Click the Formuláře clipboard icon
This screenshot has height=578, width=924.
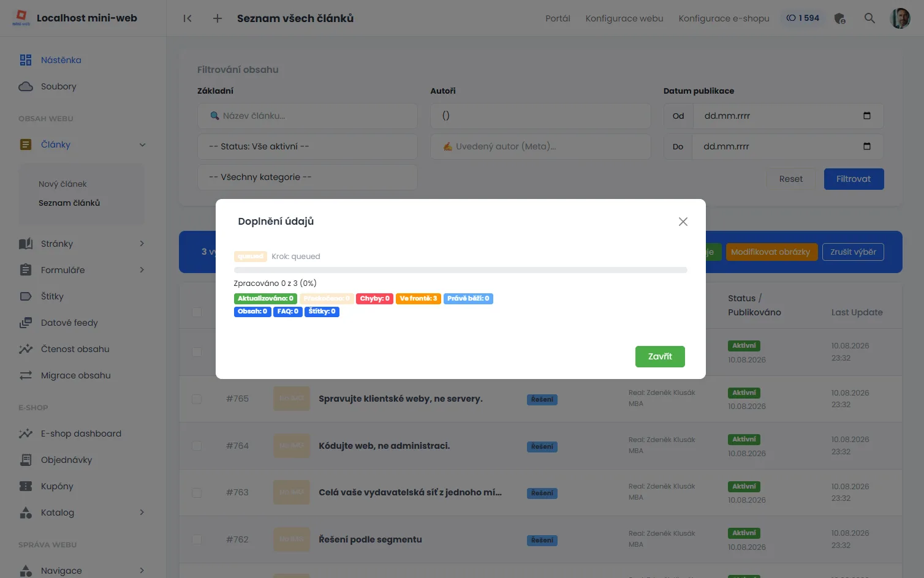pyautogui.click(x=26, y=270)
